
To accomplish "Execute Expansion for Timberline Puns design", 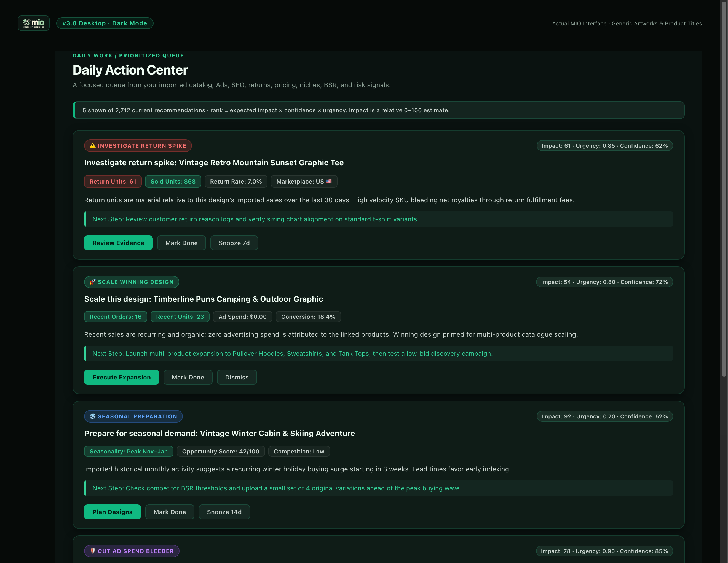I will pos(121,377).
